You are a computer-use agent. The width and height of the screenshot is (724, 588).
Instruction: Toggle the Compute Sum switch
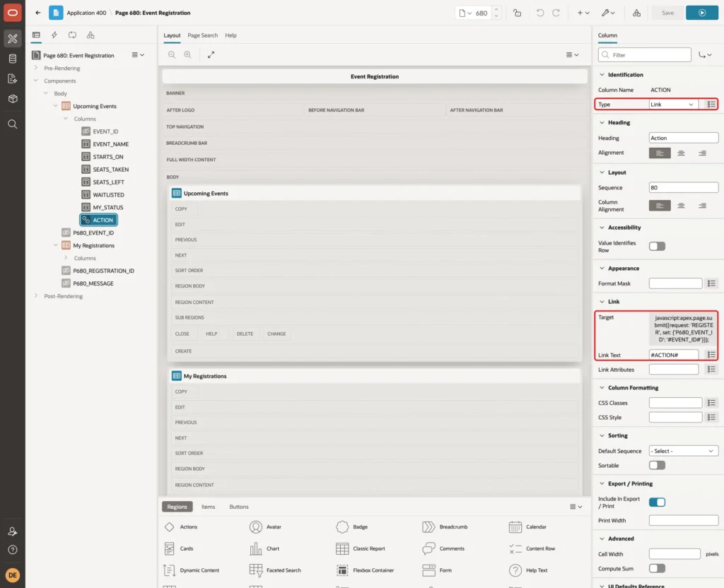(x=657, y=569)
